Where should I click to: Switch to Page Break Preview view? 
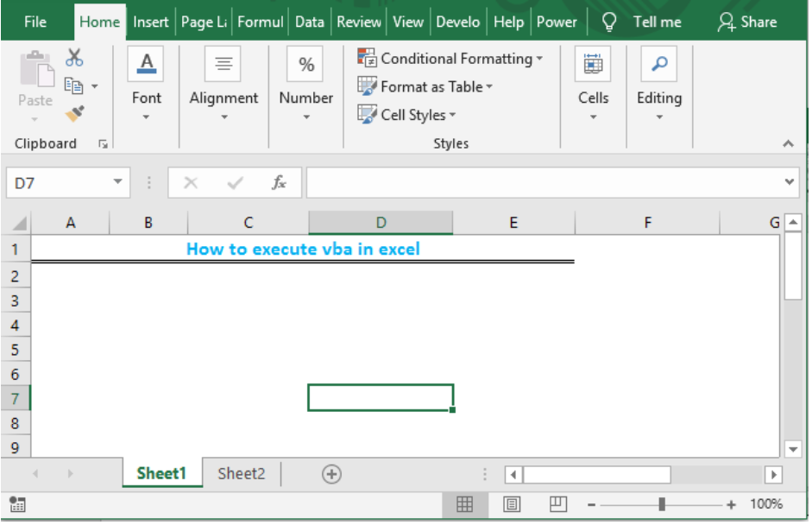point(558,504)
